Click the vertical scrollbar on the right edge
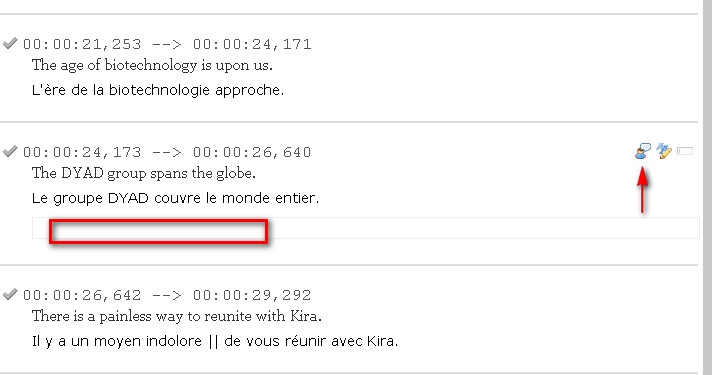Viewport: 712px width, 375px height. 707,188
